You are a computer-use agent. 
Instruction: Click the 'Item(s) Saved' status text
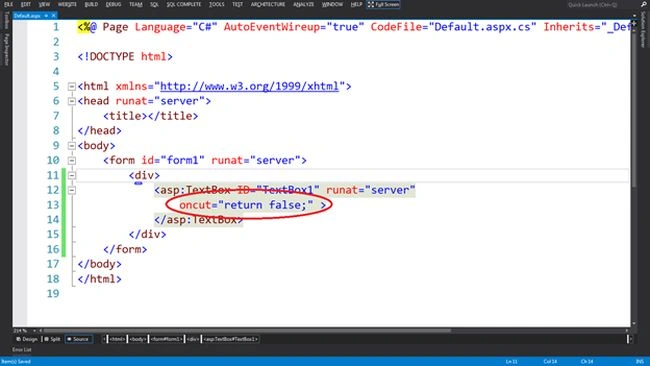point(16,361)
